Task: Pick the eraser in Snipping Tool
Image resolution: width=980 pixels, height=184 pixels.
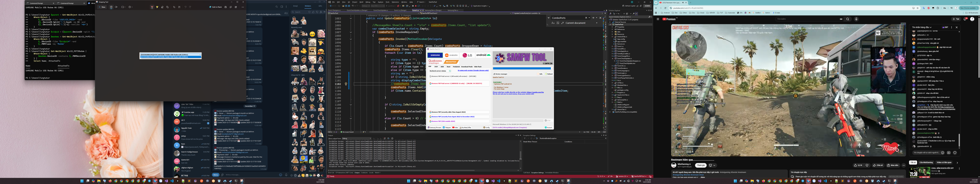Action: pyautogui.click(x=162, y=7)
